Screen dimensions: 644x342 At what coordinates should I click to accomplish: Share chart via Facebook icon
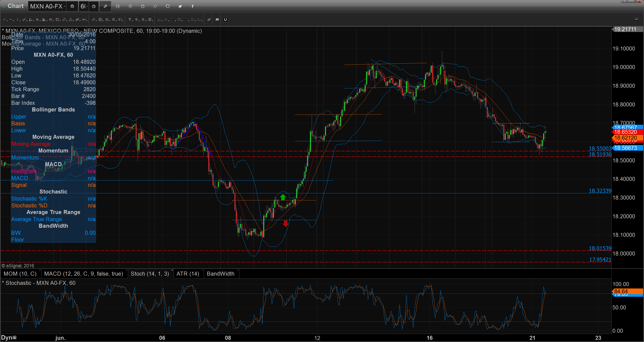[x=193, y=6]
